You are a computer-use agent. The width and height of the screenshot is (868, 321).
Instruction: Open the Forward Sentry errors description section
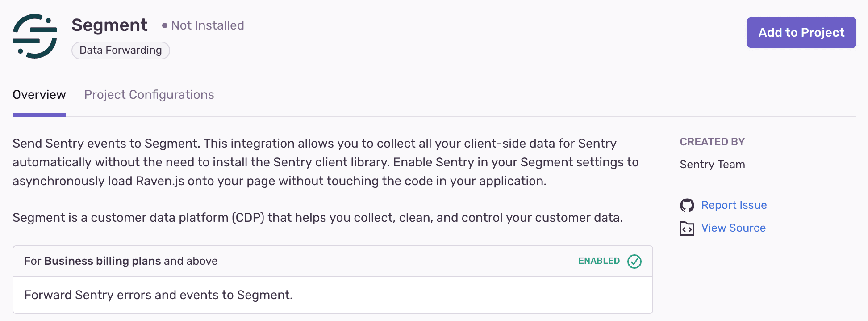159,295
